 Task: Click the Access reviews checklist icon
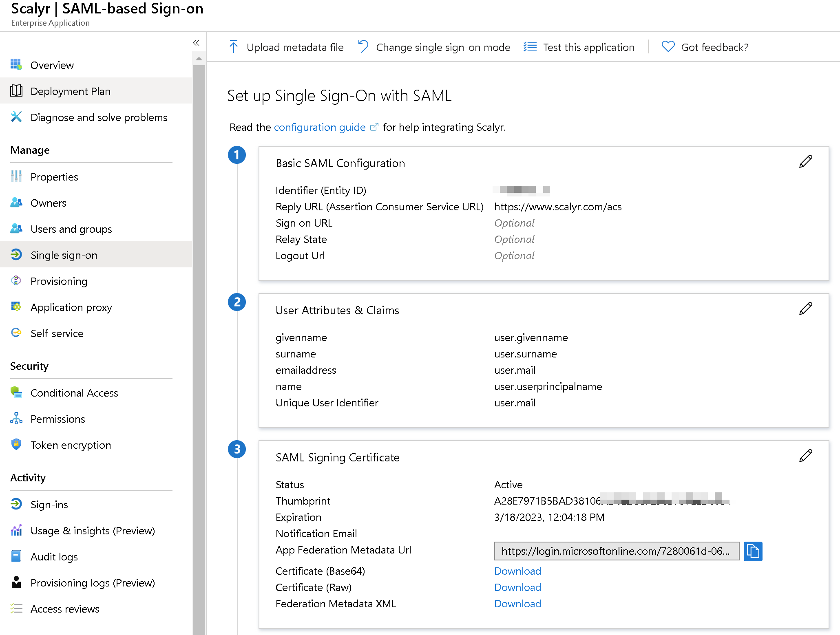(x=16, y=609)
